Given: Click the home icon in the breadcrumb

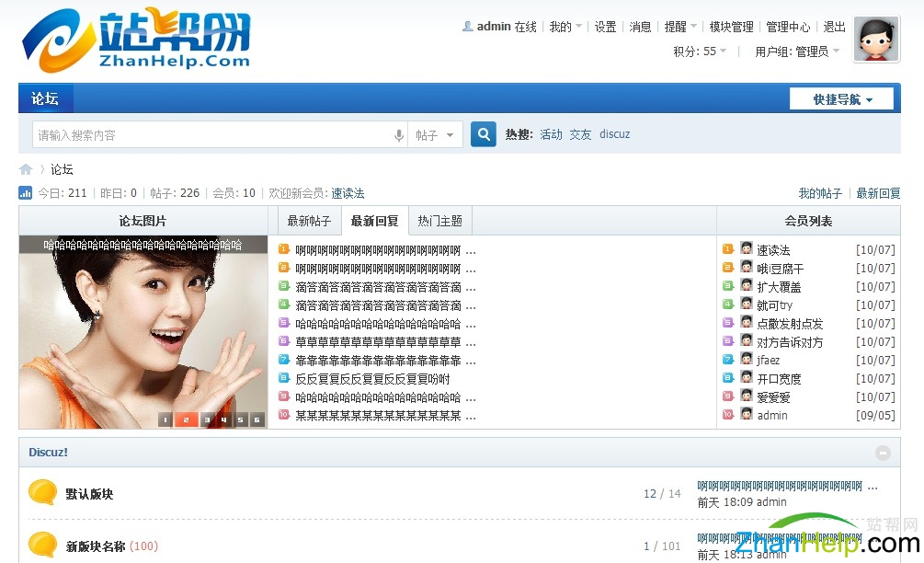Looking at the screenshot, I should click(x=26, y=169).
